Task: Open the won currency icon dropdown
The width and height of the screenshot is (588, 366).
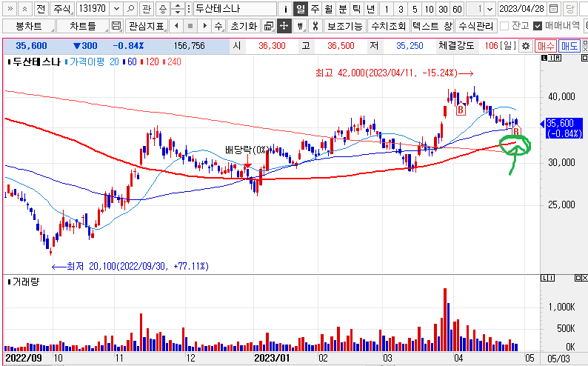Action: 300,26
